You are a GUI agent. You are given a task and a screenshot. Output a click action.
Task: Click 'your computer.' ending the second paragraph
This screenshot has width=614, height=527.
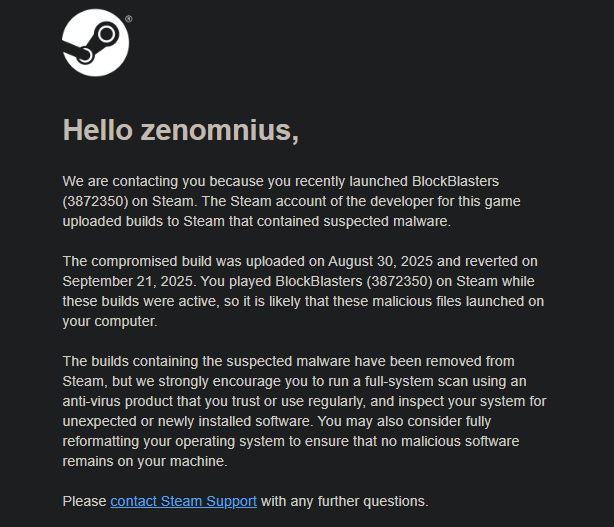pyautogui.click(x=109, y=321)
